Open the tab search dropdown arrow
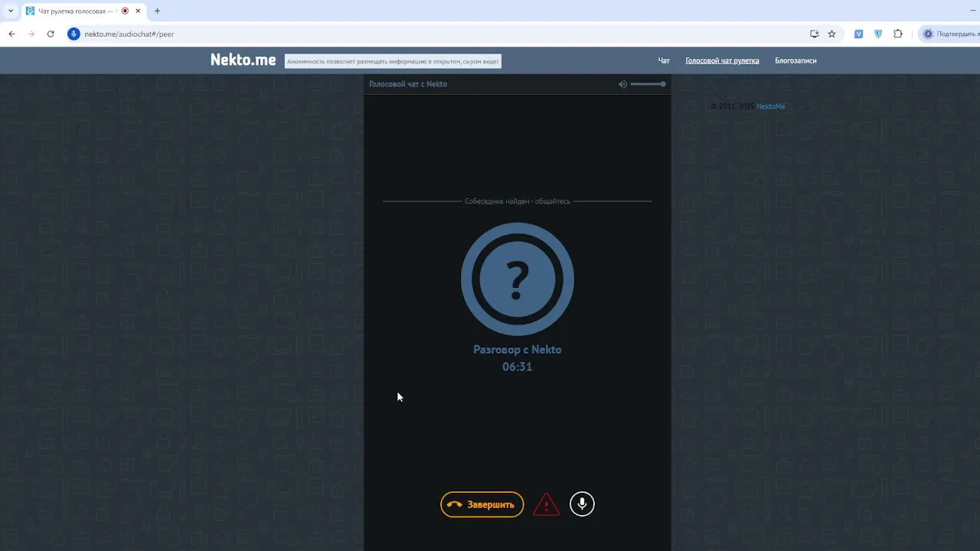 tap(10, 11)
